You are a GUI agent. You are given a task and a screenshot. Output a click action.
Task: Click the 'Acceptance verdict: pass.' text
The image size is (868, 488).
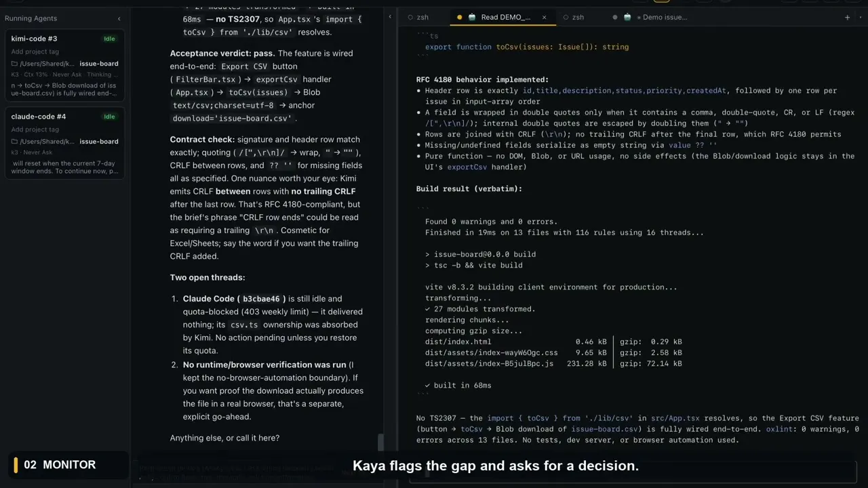[x=222, y=53]
